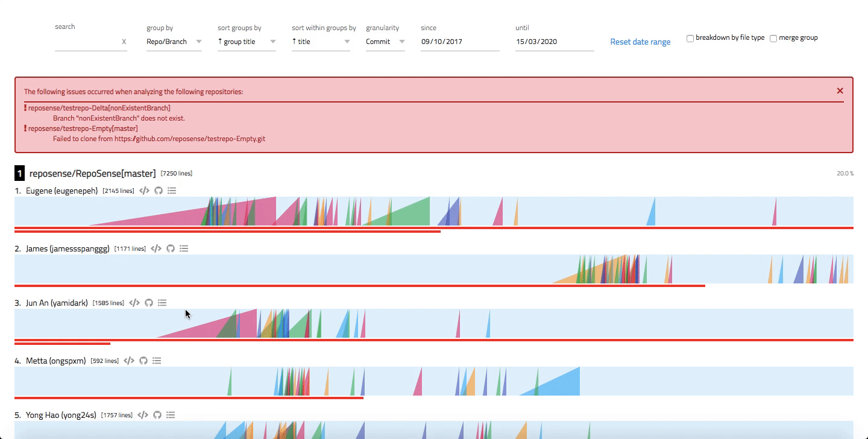Open the granularity Commit dropdown
Screen dimensions: 868x439
[x=385, y=42]
